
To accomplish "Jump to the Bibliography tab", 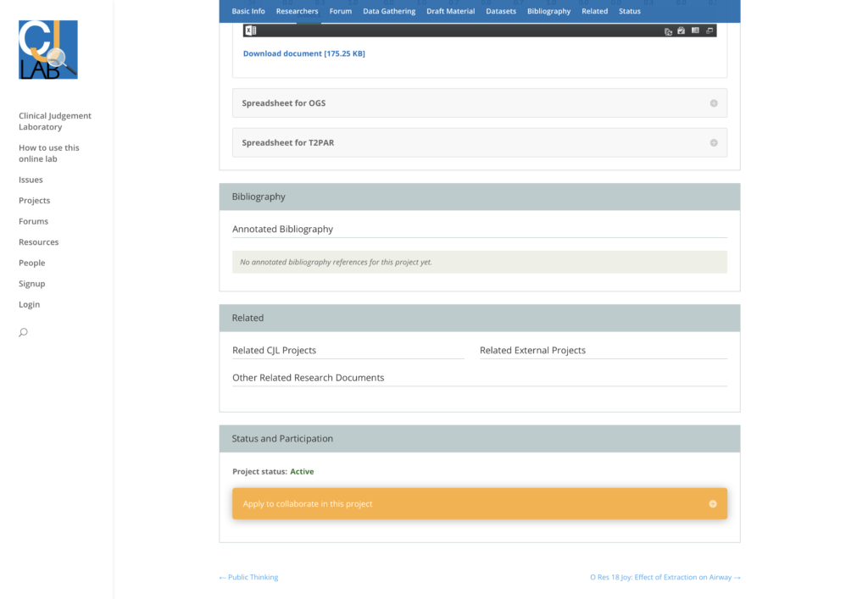I will click(548, 11).
